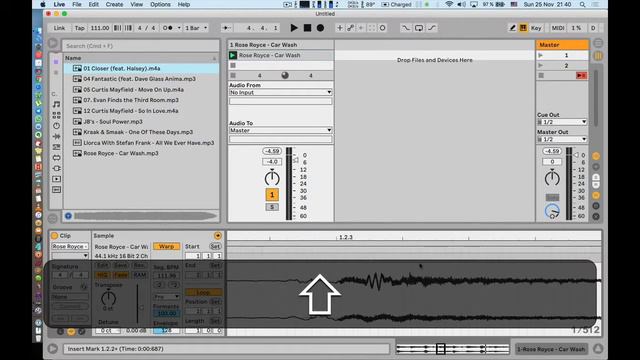Viewport: 640px width, 360px height.
Task: Click track title 1 Rose Royce - Car Wash
Action: point(280,45)
